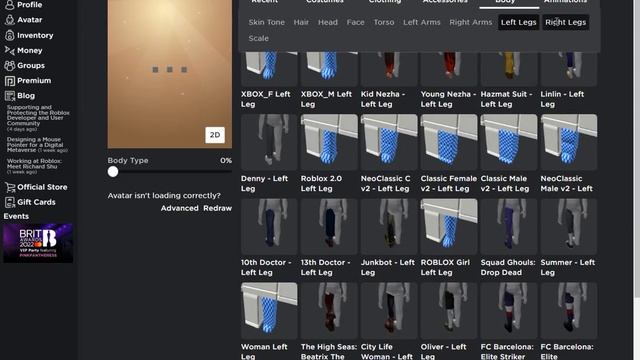Switch to the Hair subcategory
This screenshot has width=640, height=360.
tap(301, 22)
